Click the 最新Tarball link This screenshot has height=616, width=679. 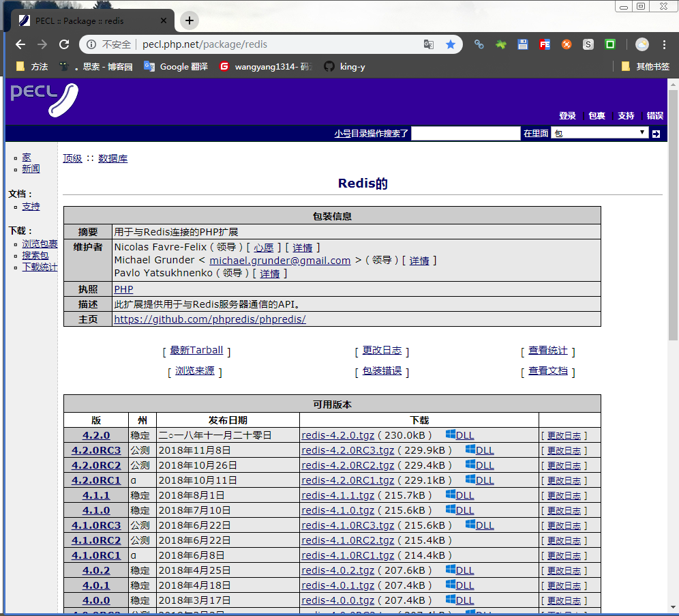coord(196,350)
